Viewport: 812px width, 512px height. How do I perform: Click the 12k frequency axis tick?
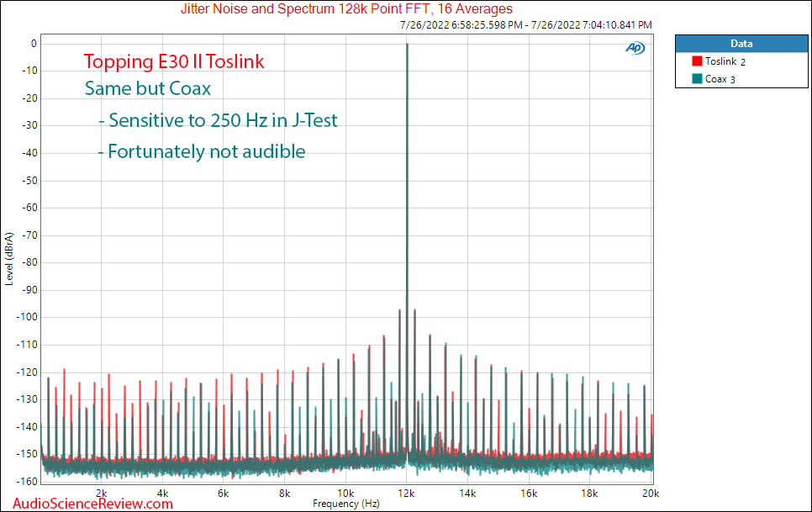(x=407, y=494)
